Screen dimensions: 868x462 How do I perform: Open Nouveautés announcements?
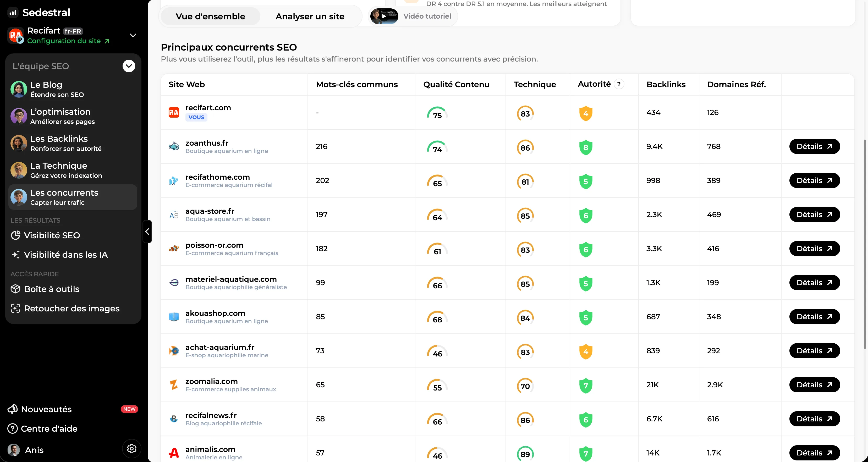pyautogui.click(x=40, y=409)
